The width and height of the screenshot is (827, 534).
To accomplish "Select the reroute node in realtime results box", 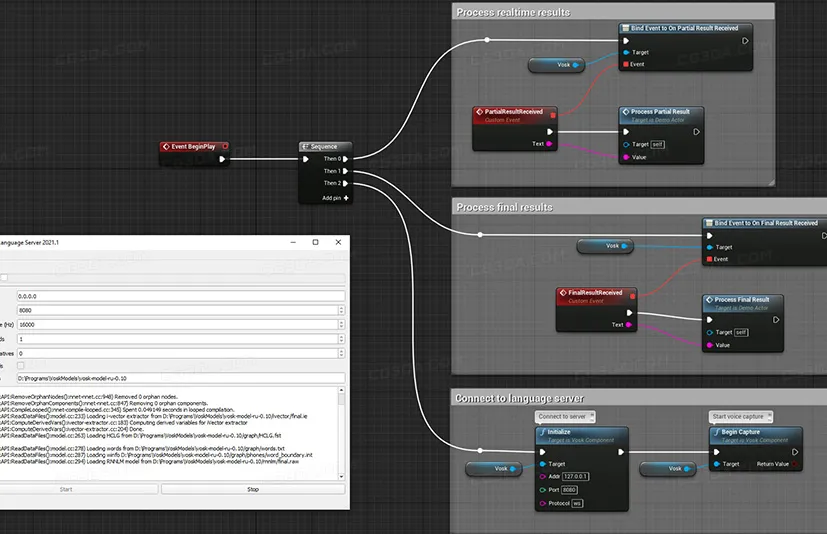I will tap(487, 40).
